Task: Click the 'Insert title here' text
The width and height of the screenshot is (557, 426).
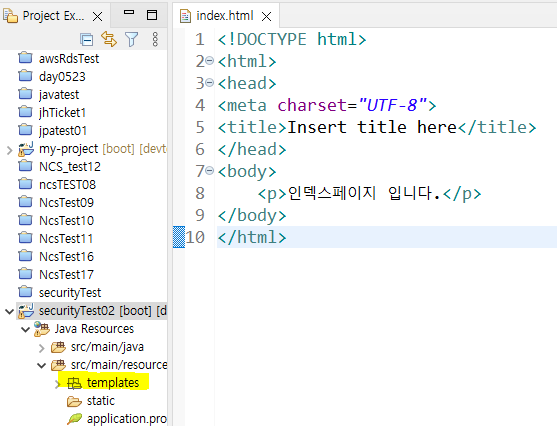Action: (372, 127)
